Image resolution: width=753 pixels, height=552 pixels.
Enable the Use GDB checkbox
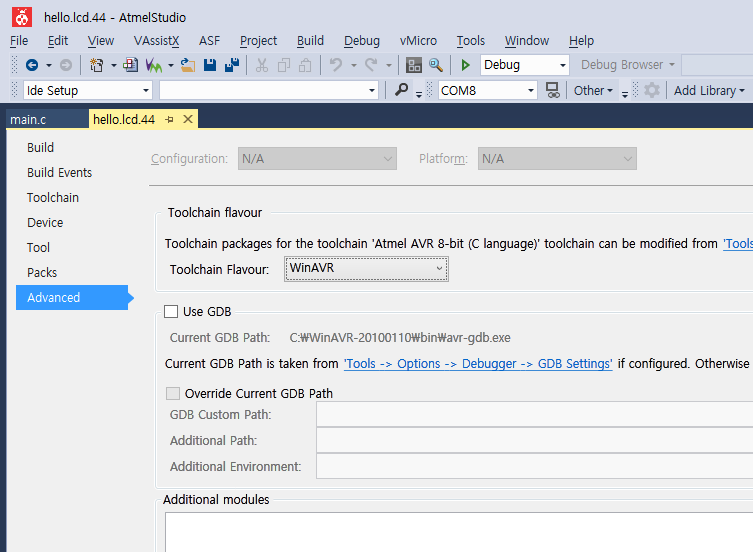coord(171,312)
